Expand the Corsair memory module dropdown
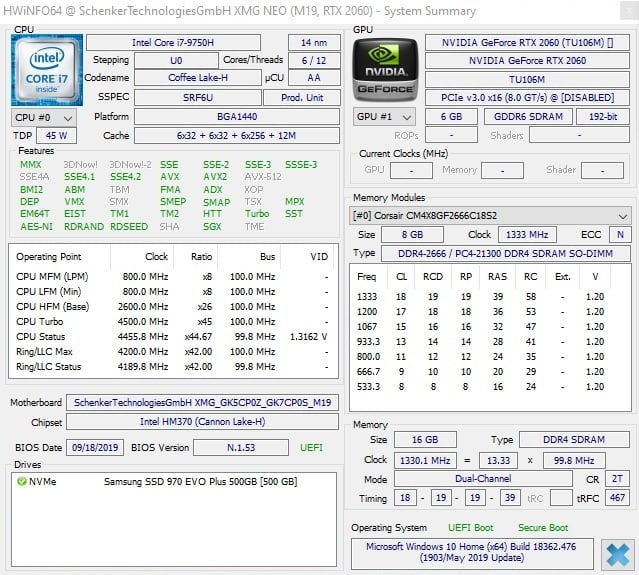Image resolution: width=639 pixels, height=575 pixels. coord(490,216)
